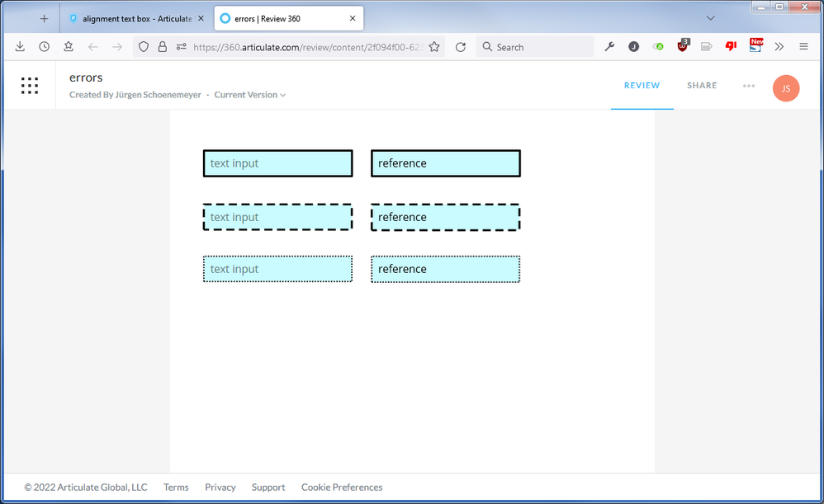Open the wrench developer tools icon
This screenshot has width=824, height=504.
(609, 47)
